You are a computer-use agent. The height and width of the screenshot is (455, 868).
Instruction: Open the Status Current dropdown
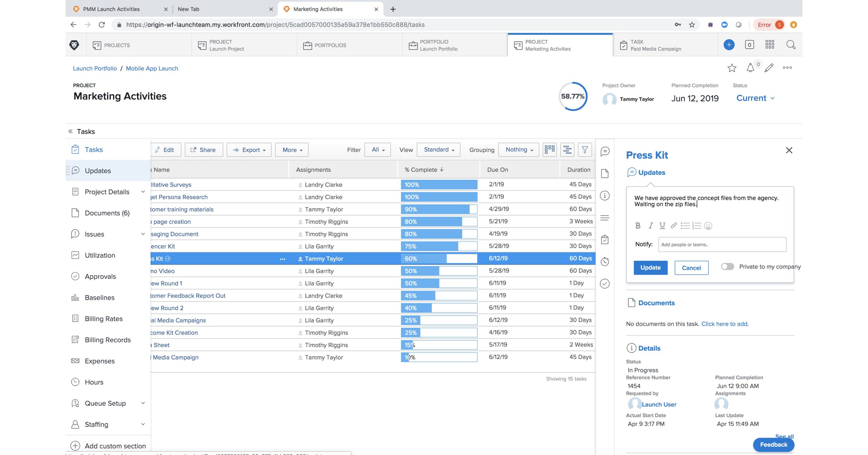point(755,98)
